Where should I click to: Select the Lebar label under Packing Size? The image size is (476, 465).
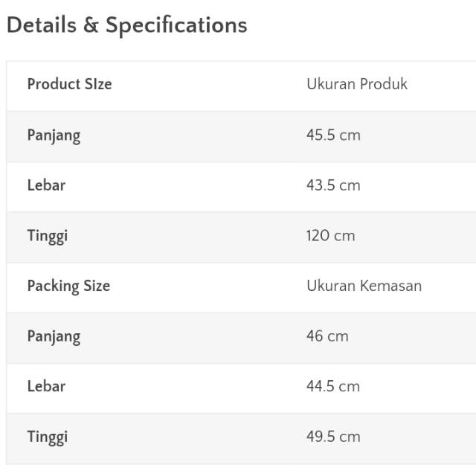[46, 386]
